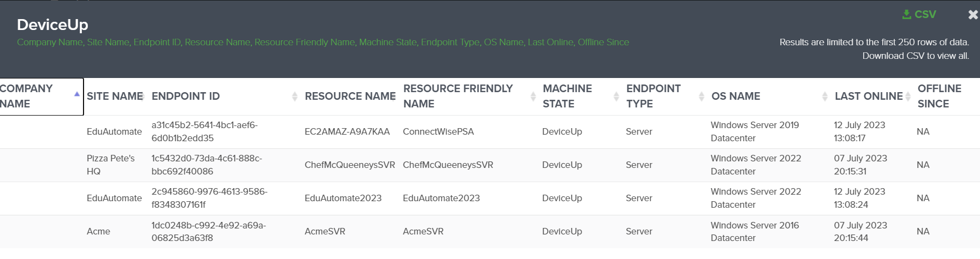Screen dimensions: 980x259
Task: Close the DeviceUp results panel
Action: click(973, 15)
